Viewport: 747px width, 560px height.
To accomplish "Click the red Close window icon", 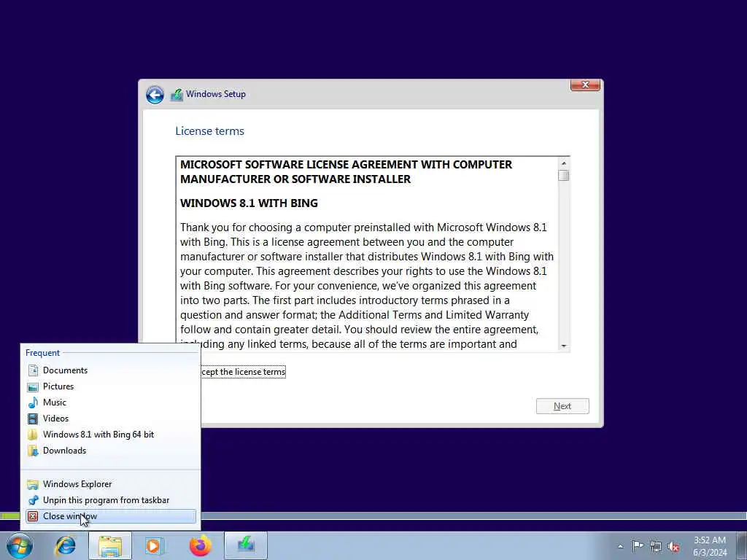I will click(x=33, y=516).
